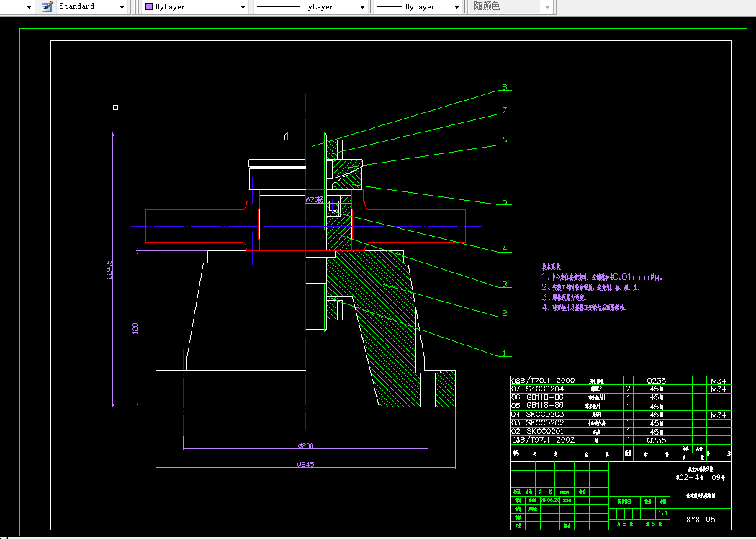Click the leftmost toolbar dropdown arrow
This screenshot has width=756, height=539.
[29, 6]
